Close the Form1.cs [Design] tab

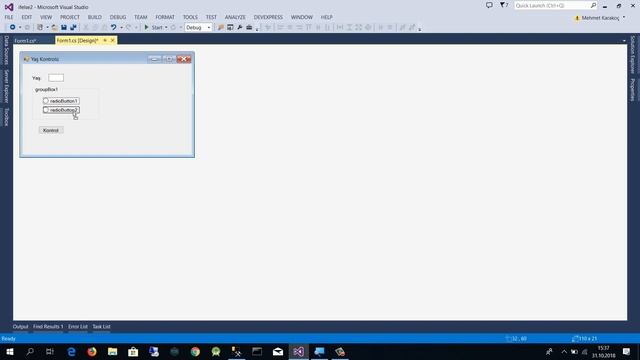click(113, 40)
